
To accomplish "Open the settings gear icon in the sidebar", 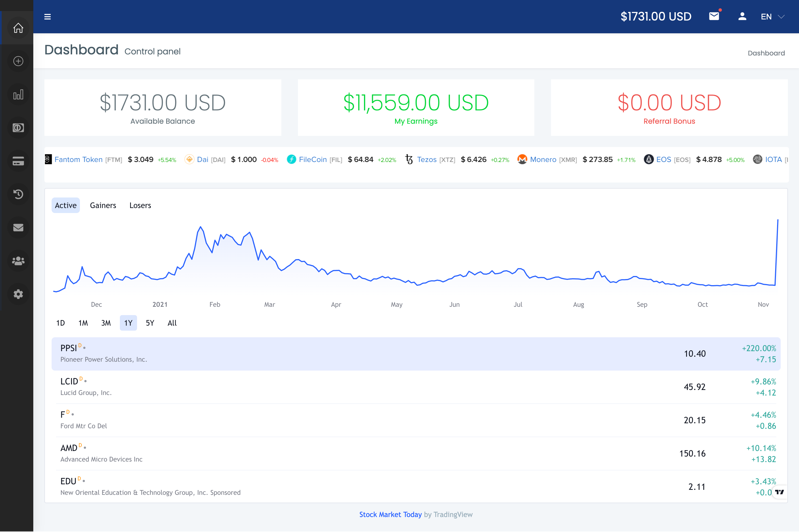I will (x=18, y=294).
